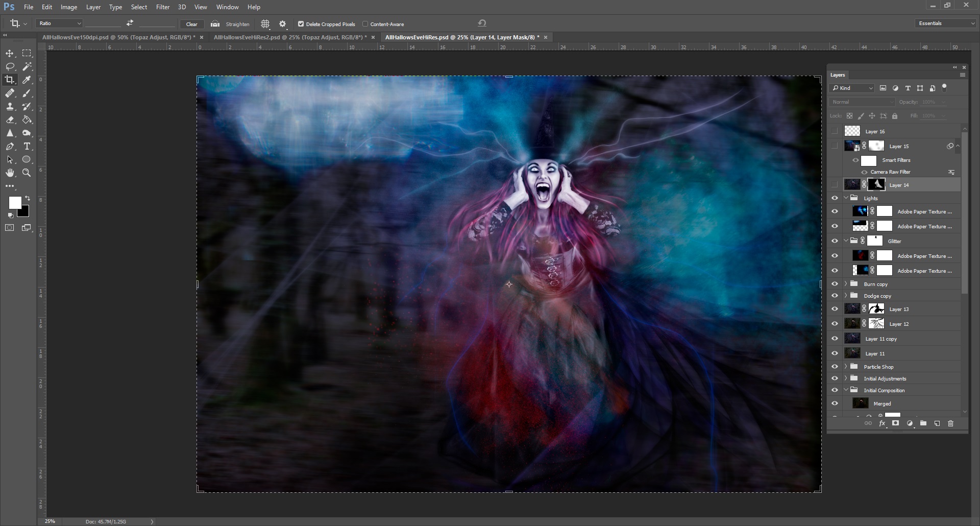Screen dimensions: 980x526
Task: Click the Clear button in options bar
Action: coord(192,23)
